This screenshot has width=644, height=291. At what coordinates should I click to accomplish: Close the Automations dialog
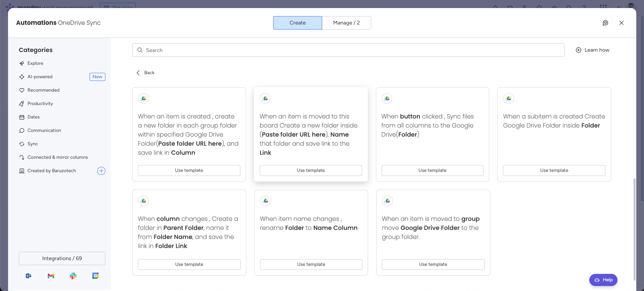point(622,23)
